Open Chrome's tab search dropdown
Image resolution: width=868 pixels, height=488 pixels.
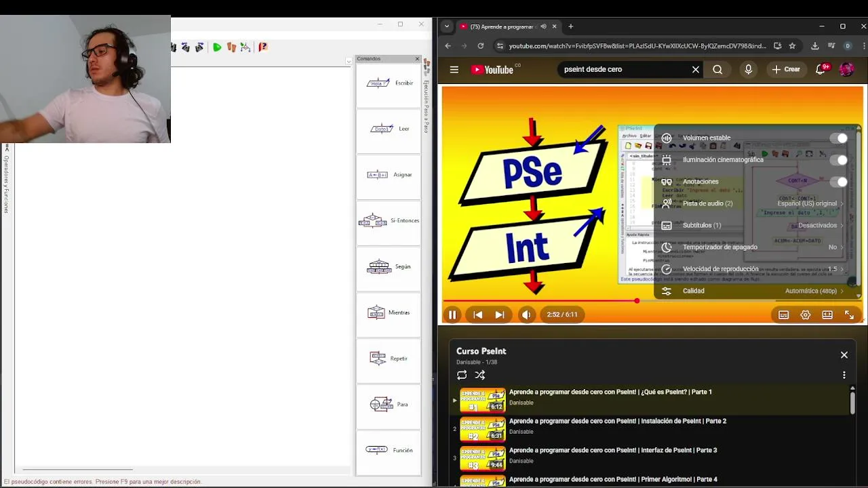(446, 26)
